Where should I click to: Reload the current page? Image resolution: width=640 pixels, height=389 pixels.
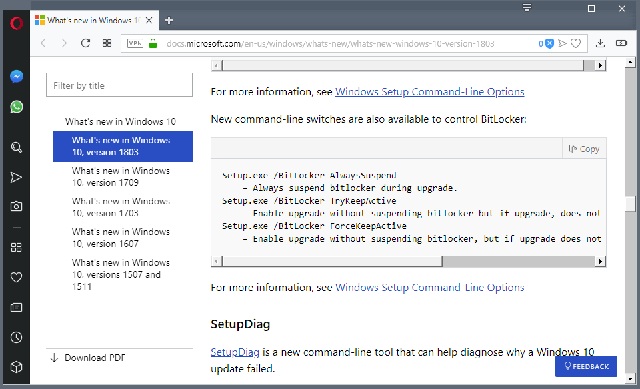pyautogui.click(x=85, y=43)
